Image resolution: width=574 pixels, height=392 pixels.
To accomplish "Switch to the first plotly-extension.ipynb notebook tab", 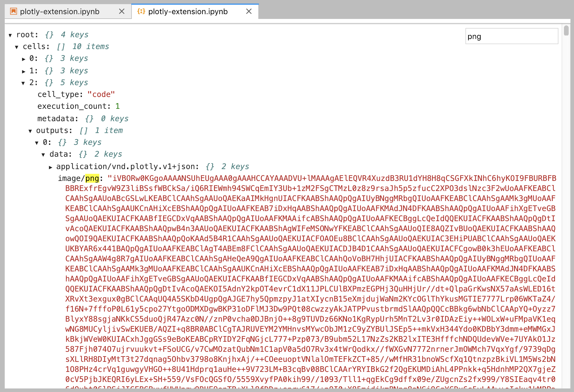I will coord(68,12).
